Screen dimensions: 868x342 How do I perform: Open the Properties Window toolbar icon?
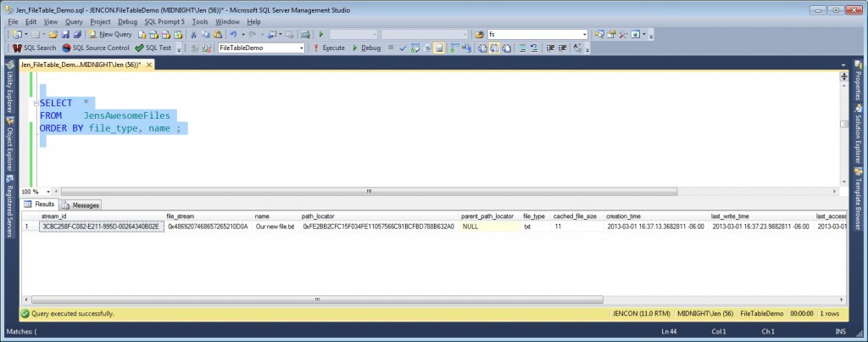tap(611, 34)
